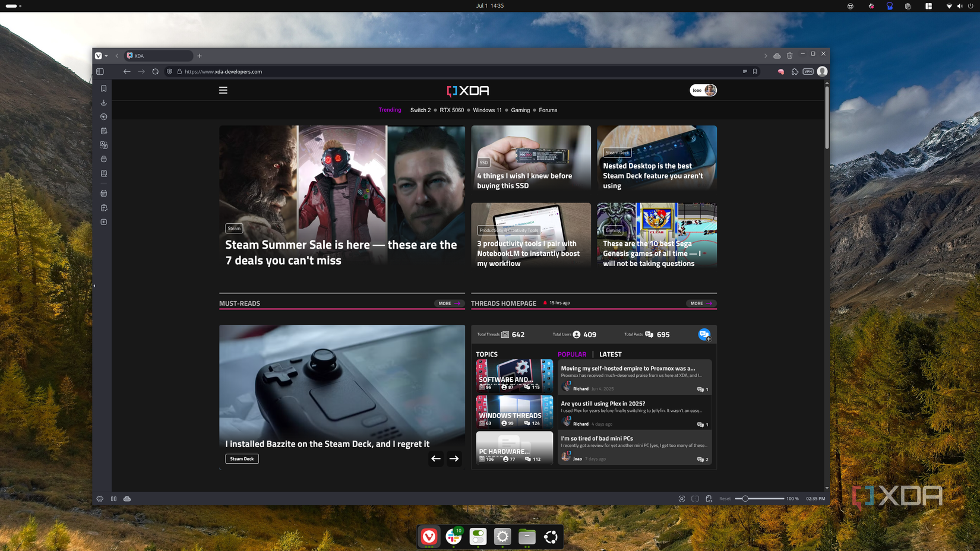Capture a page screenshot from the status bar
This screenshot has width=980, height=551.
coord(682,499)
